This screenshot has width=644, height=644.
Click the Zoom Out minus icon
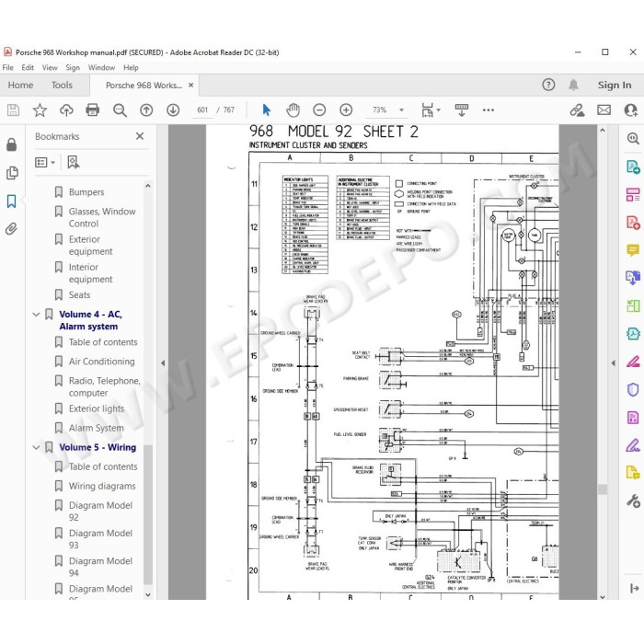pos(319,110)
